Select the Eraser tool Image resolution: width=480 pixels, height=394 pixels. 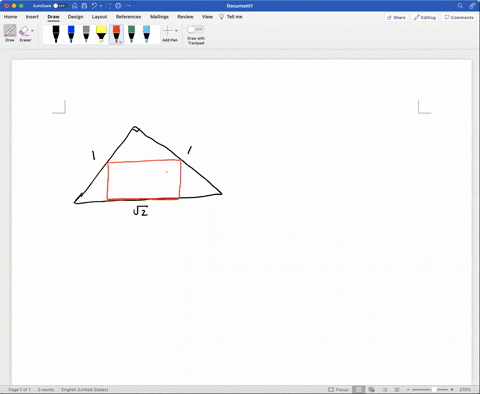25,33
